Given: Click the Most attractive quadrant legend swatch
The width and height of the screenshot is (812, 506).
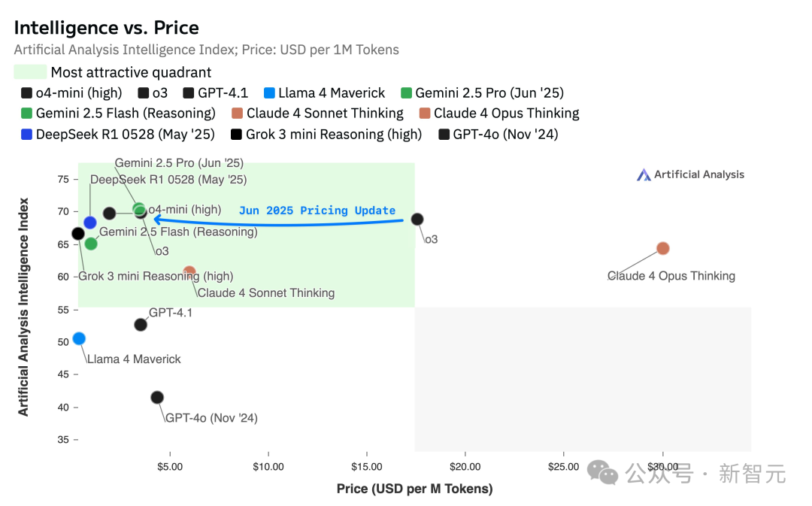Looking at the screenshot, I should [30, 72].
